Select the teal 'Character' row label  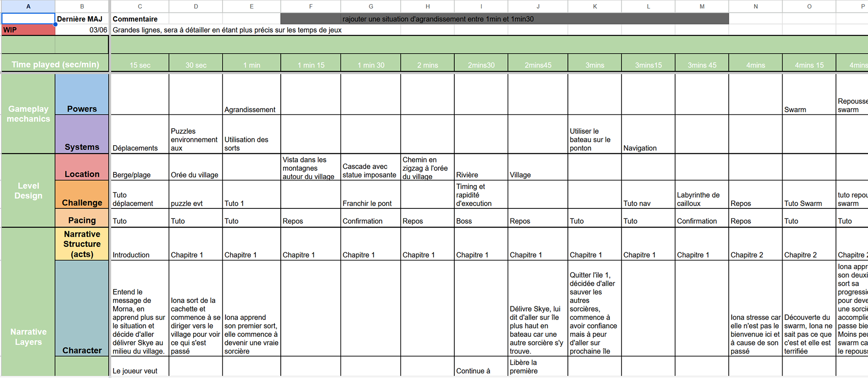(82, 308)
